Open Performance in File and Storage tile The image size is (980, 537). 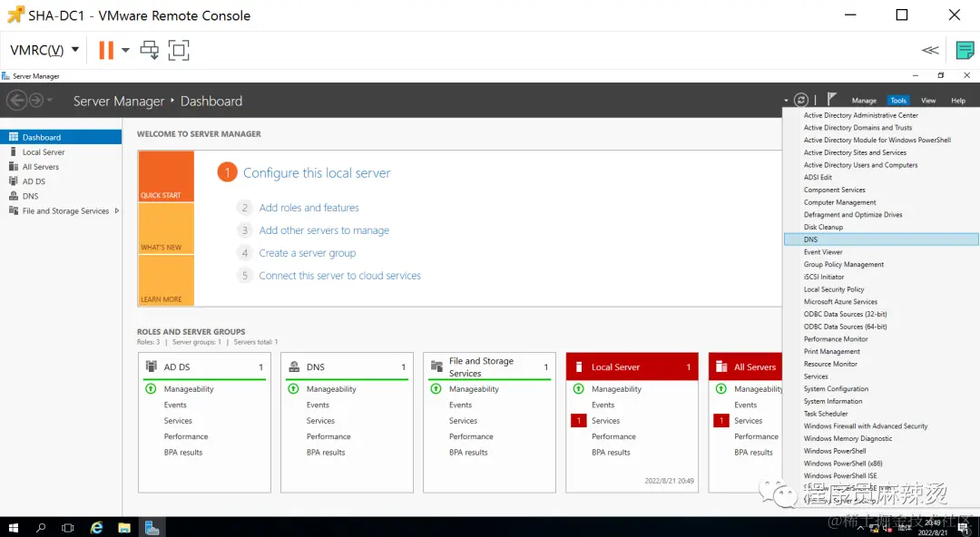click(471, 436)
